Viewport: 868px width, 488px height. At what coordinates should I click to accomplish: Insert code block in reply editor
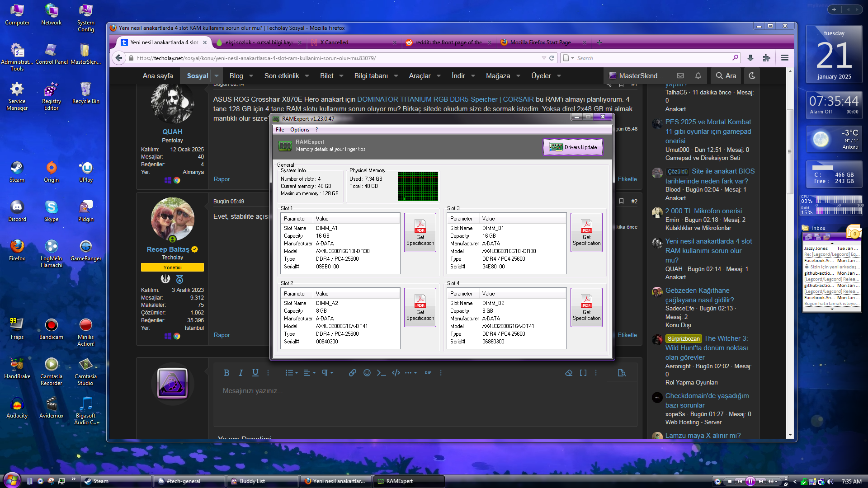click(396, 373)
